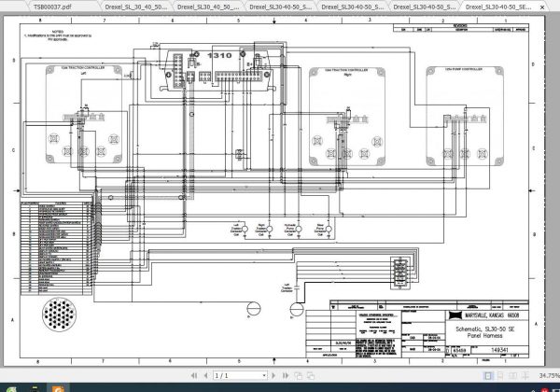The height and width of the screenshot is (392, 560).
Task: Click the 34.75% zoom level
Action: point(549,375)
